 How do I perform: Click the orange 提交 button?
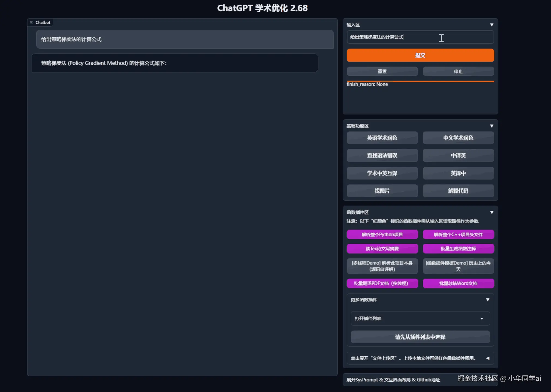coord(420,55)
